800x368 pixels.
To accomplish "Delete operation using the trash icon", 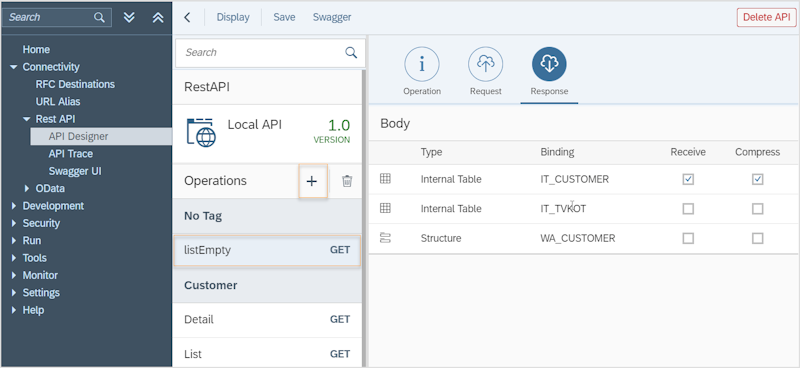I will tap(347, 181).
